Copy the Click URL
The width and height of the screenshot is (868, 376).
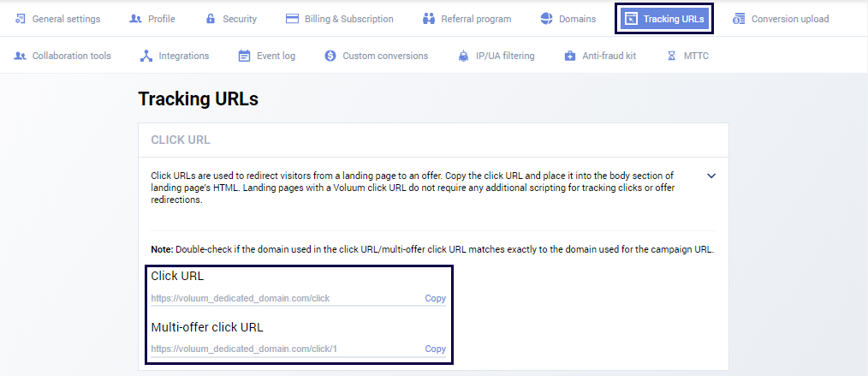435,299
